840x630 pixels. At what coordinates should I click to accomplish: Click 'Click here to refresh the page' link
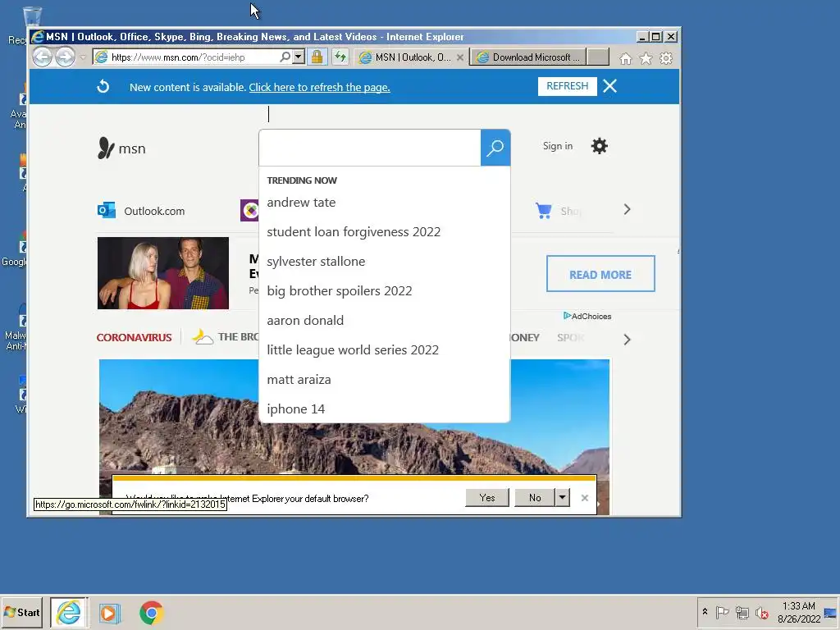click(x=319, y=87)
